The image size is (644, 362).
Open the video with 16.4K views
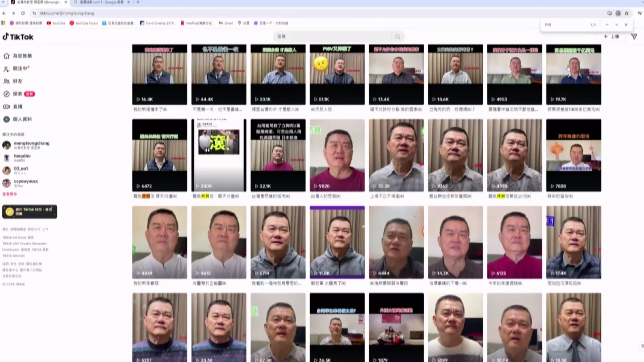pyautogui.click(x=160, y=74)
